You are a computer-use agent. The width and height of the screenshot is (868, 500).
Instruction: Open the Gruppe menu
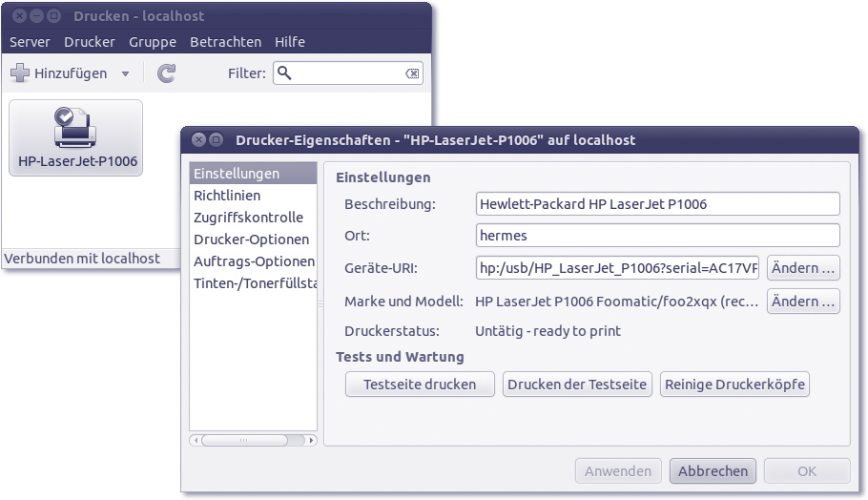(153, 42)
